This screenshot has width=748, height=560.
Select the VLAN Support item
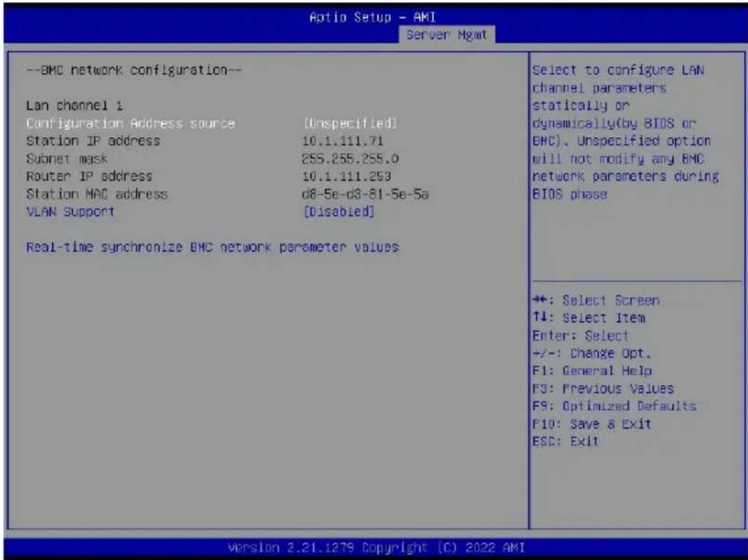[70, 212]
